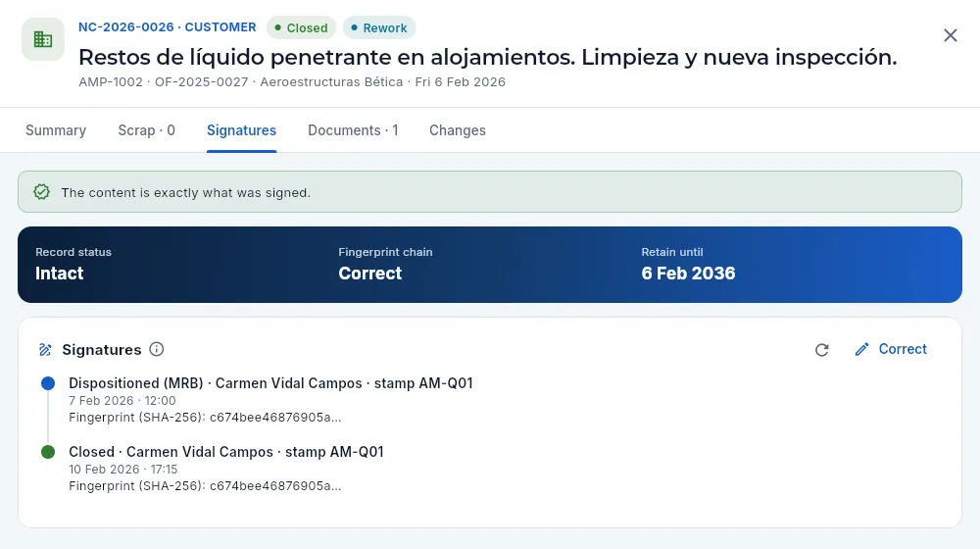980x549 pixels.
Task: Click the Signatures info icon
Action: click(x=156, y=349)
